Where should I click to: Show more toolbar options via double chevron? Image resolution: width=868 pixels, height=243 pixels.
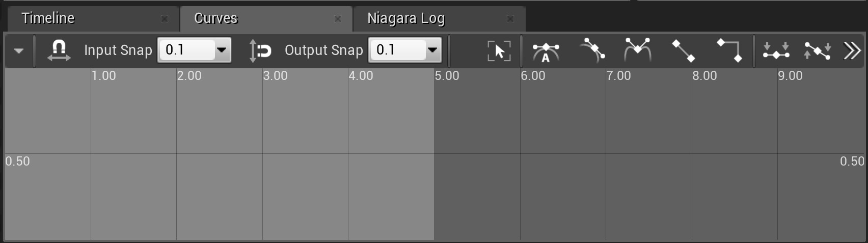852,50
